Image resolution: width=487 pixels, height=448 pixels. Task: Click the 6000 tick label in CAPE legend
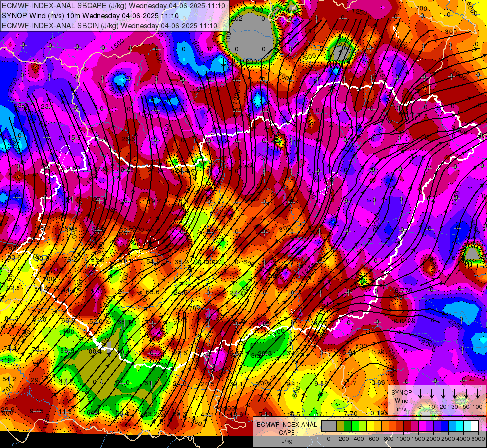click(x=479, y=439)
